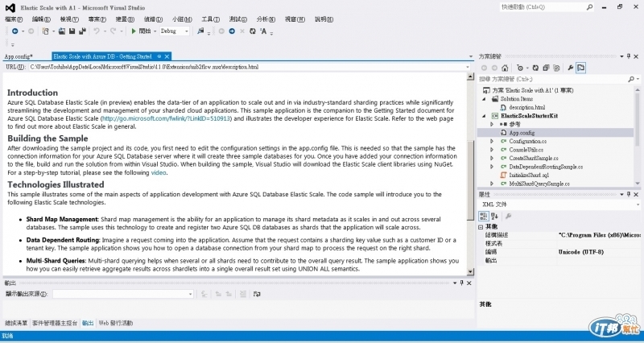Viewport: 644px width, 343px height.
Task: Open the go.microsoft.com fwlink hyperlink
Action: 167,118
